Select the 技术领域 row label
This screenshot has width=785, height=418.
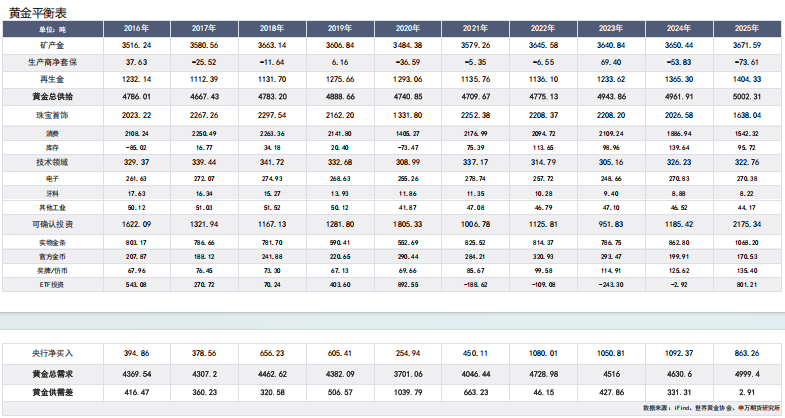[x=52, y=163]
